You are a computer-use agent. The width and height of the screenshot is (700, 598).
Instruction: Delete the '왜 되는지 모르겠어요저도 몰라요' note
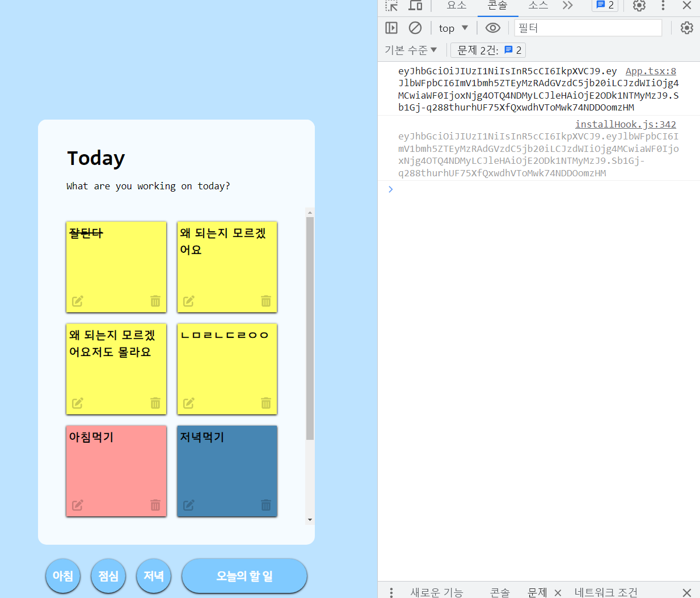coord(155,403)
